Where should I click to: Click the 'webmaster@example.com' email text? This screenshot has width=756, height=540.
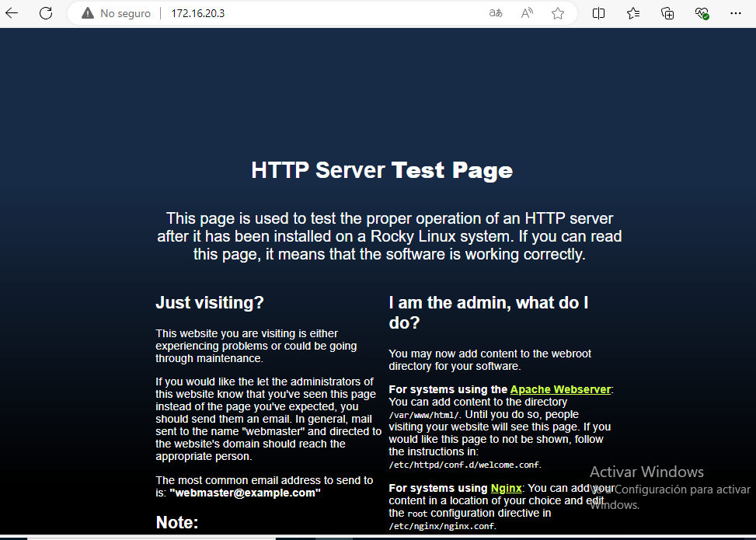(x=245, y=493)
